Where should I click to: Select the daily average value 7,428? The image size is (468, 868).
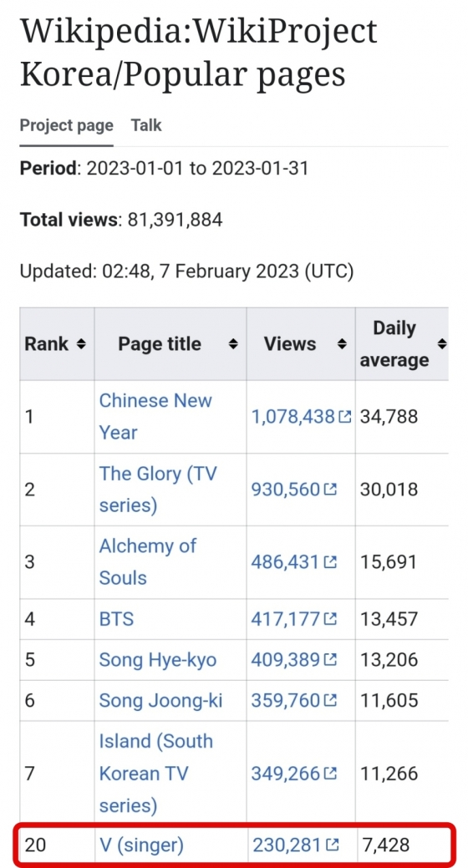point(386,845)
